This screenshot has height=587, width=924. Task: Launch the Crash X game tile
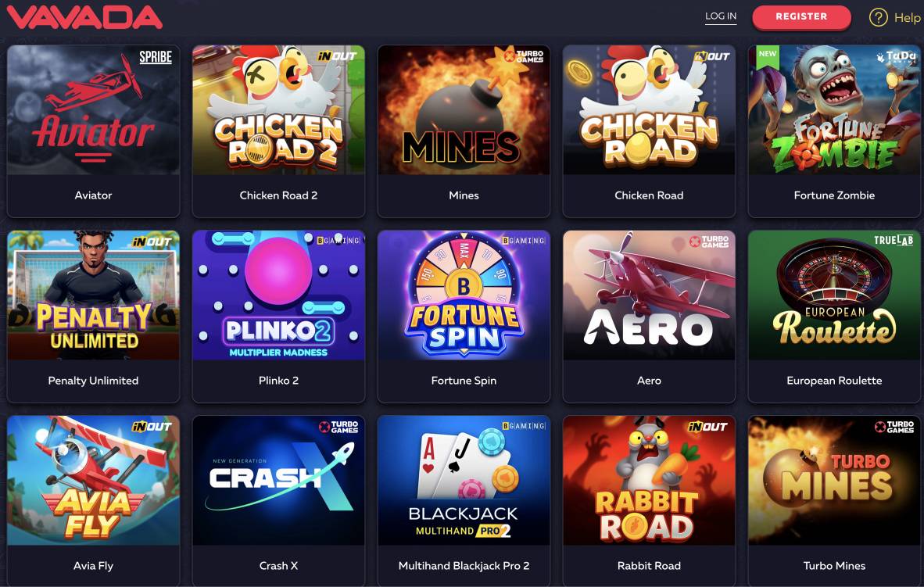point(279,481)
